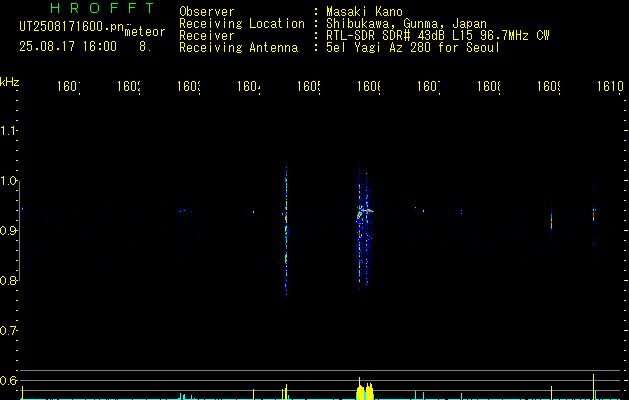
Task: Click the gray vertical scale bar on left axis
Action: pos(19,231)
